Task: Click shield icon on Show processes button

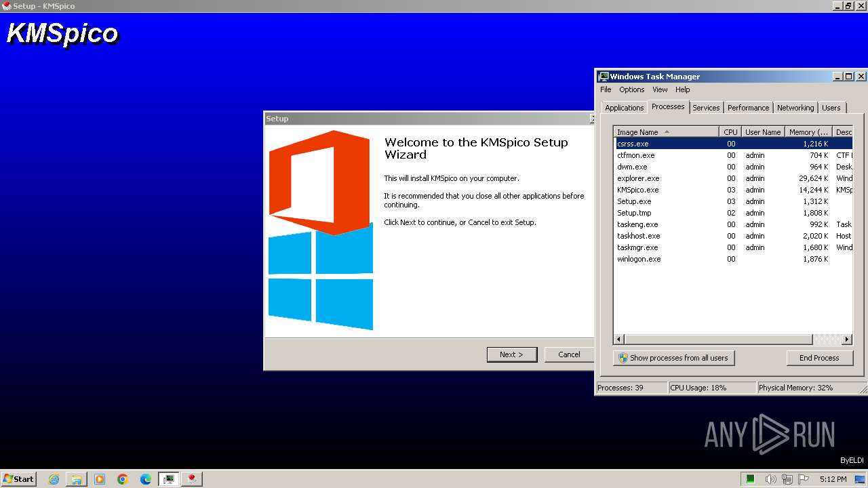Action: [x=623, y=358]
